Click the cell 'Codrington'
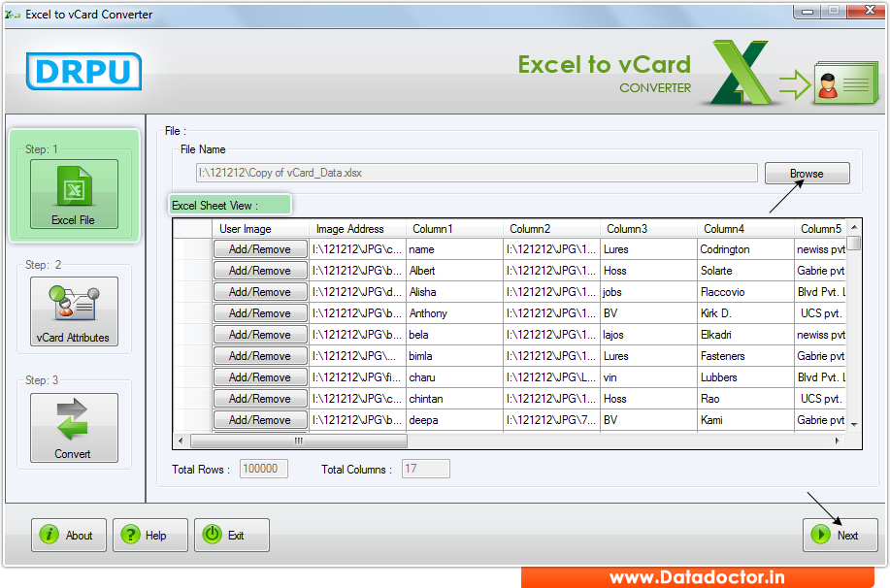 (x=745, y=249)
